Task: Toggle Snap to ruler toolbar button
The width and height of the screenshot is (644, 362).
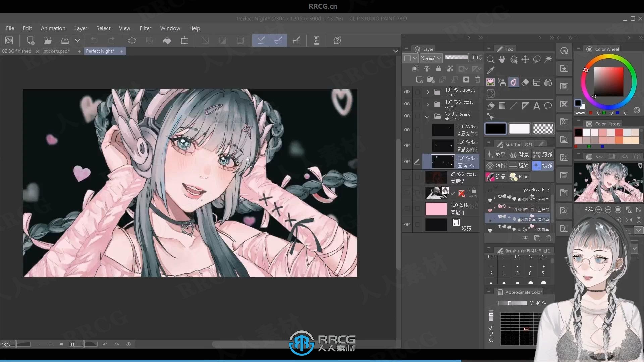Action: coord(261,40)
